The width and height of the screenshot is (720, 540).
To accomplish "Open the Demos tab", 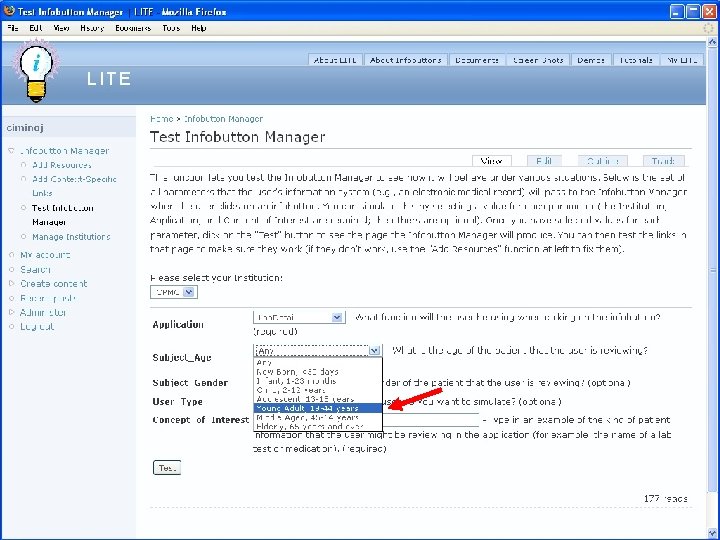I will (x=591, y=60).
